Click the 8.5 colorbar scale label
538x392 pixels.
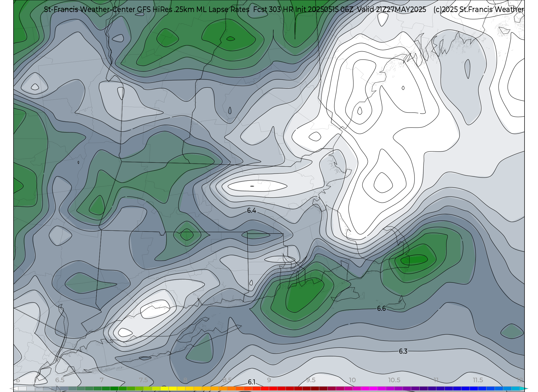coord(227,380)
